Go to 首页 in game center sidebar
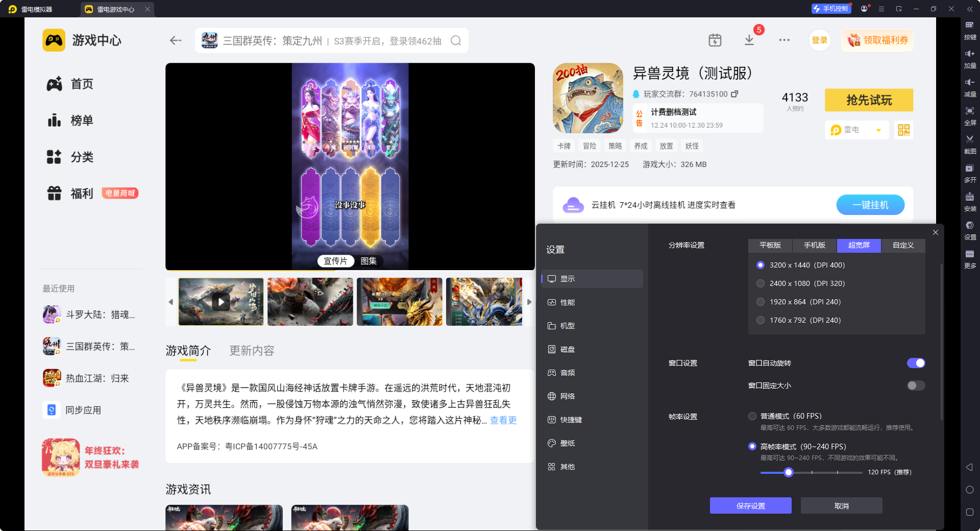980x531 pixels. click(70, 84)
